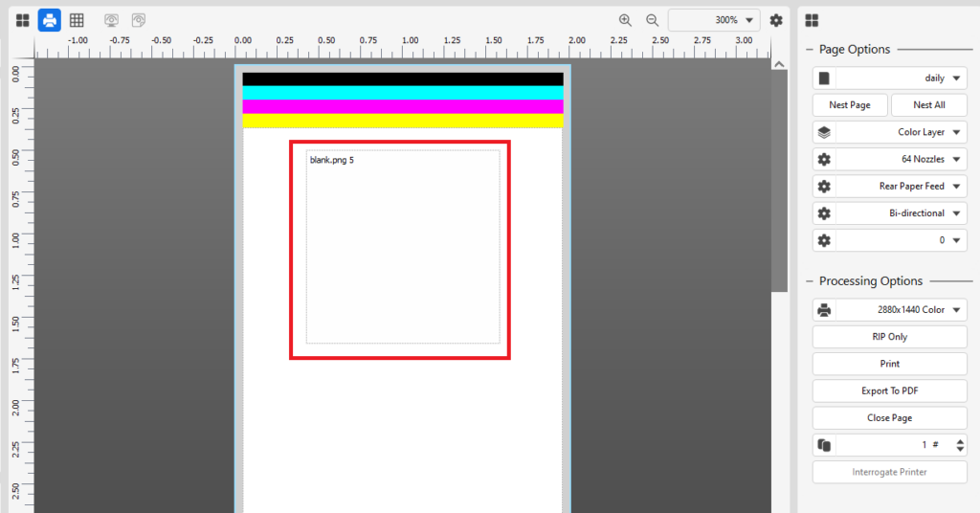Screen dimensions: 980x513
Task: Increase copies with the up arrow
Action: (960, 440)
